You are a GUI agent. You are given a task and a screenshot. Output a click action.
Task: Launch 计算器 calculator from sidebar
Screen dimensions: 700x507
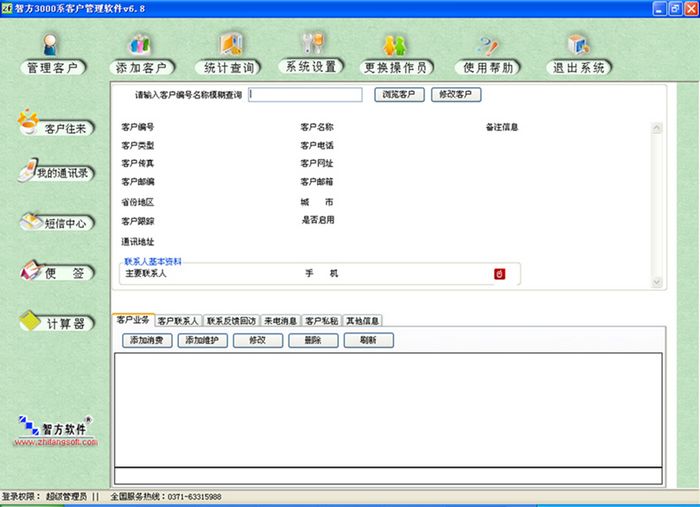[x=57, y=322]
